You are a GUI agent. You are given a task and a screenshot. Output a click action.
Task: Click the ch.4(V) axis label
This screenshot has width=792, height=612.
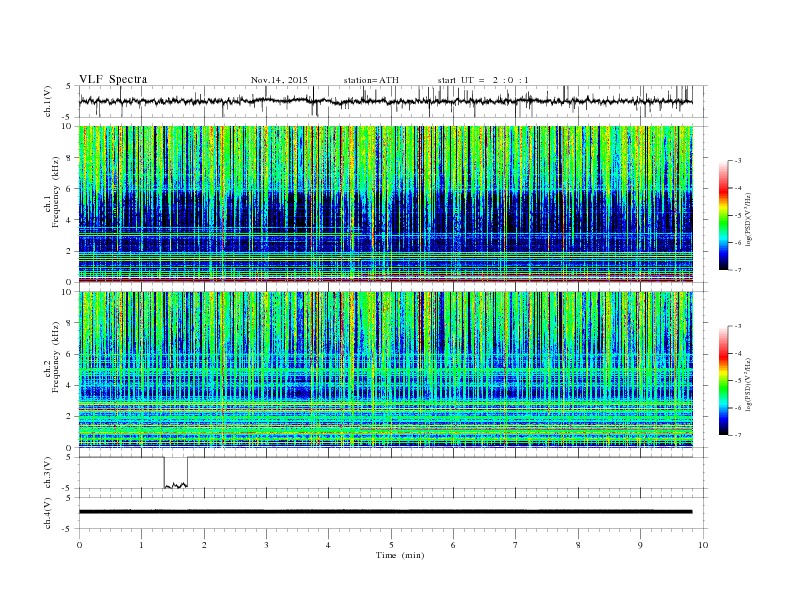click(x=48, y=513)
